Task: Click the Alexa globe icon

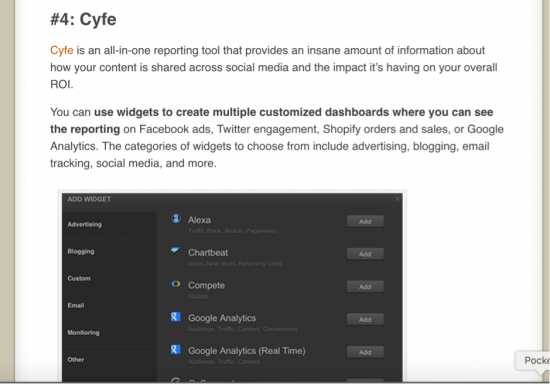Action: 176,218
